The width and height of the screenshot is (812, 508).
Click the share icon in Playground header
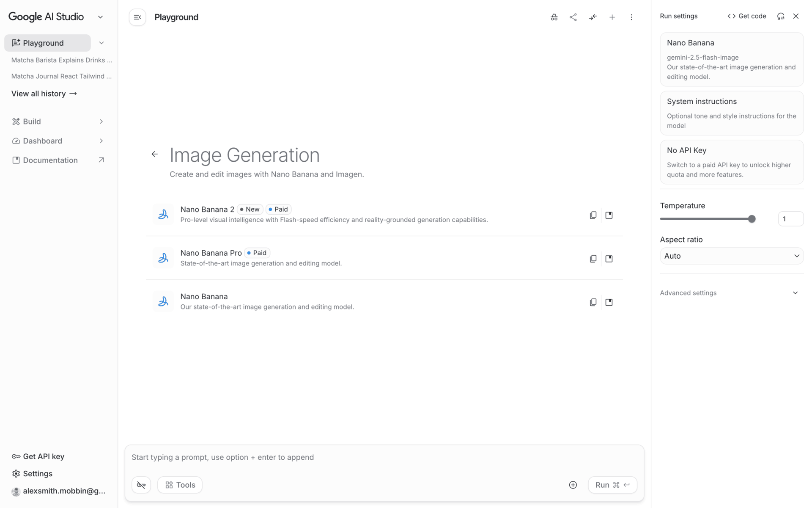tap(573, 17)
